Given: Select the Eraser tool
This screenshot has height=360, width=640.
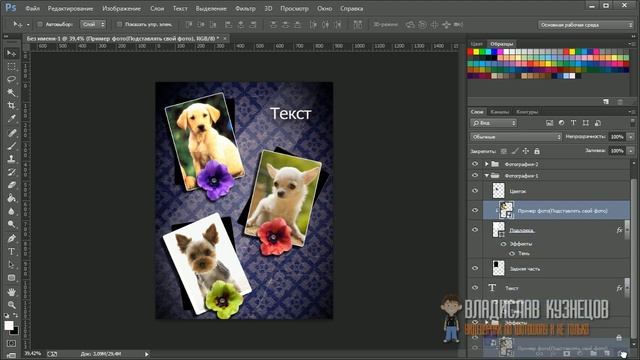Looking at the screenshot, I should pos(11,185).
